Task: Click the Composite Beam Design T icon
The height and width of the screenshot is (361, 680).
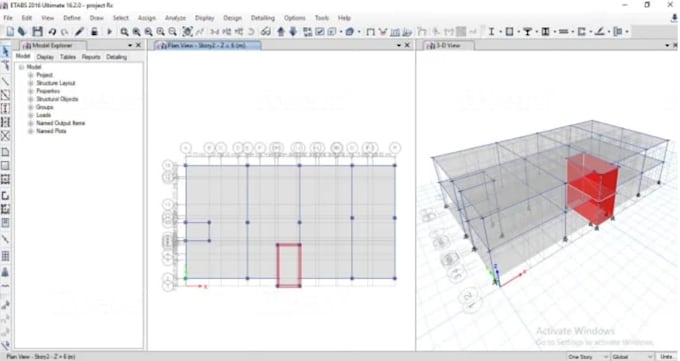Action: tap(528, 32)
